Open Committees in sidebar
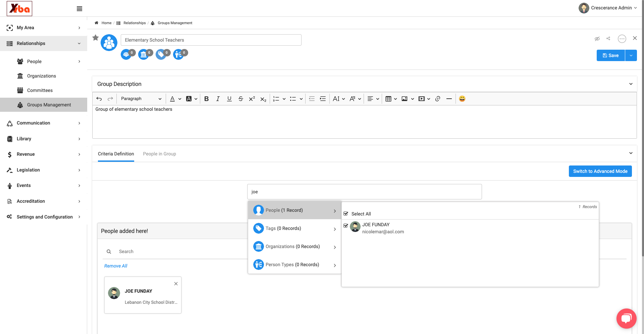 (x=40, y=90)
